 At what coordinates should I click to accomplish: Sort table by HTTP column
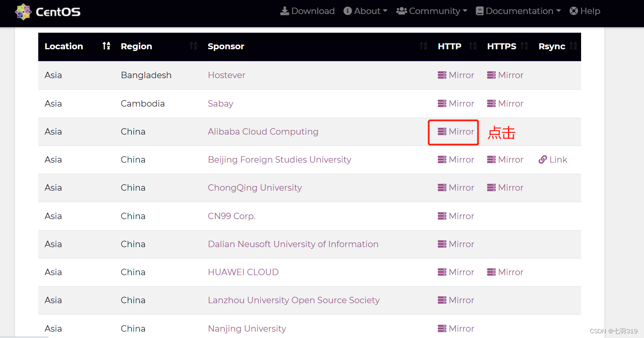457,46
